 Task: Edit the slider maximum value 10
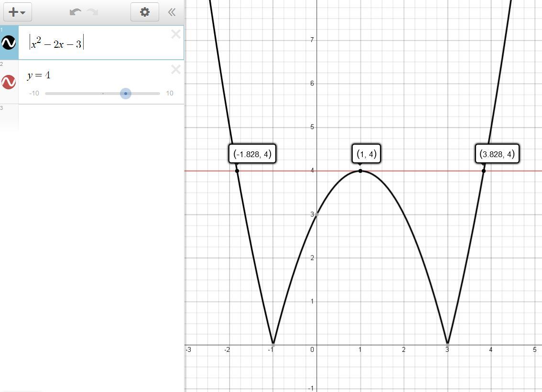pos(170,94)
